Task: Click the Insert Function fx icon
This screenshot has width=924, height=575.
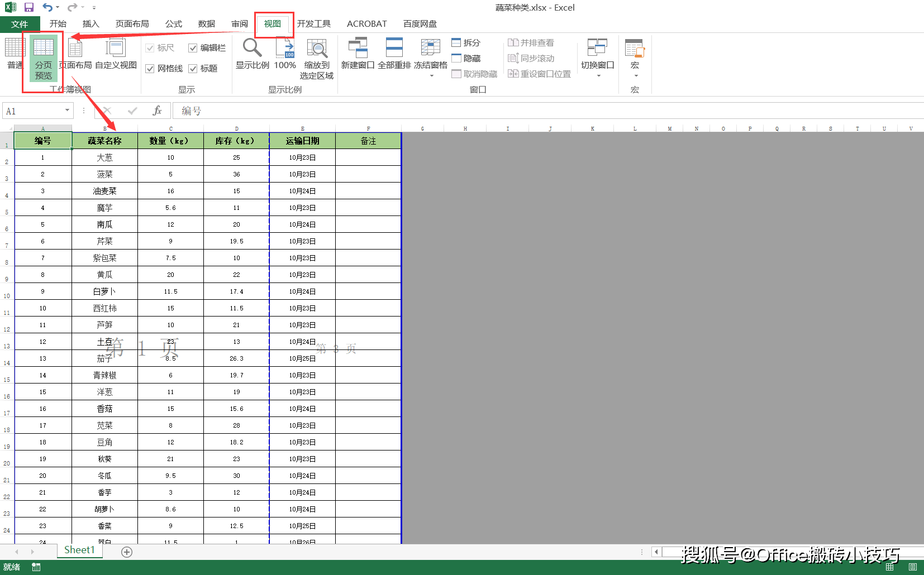Action: pos(157,111)
